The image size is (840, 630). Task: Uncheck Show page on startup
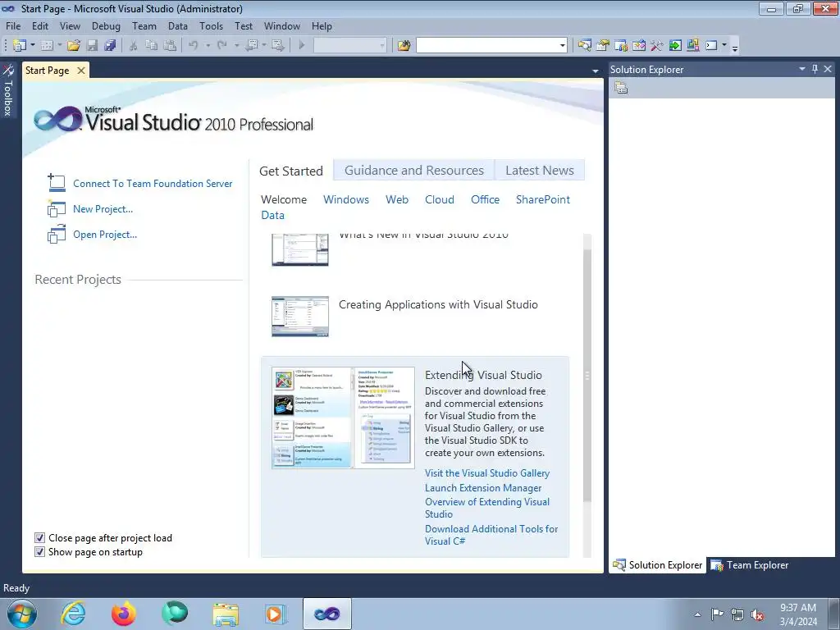[39, 552]
